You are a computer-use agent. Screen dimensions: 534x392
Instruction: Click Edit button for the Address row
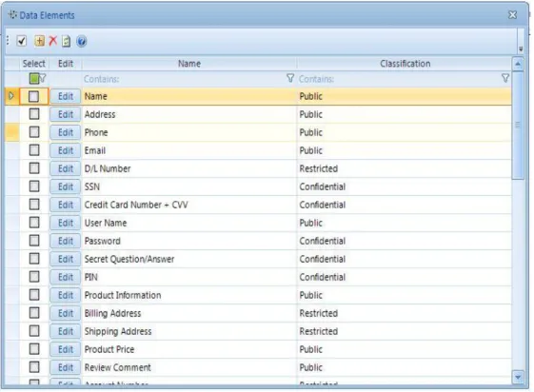pos(65,114)
